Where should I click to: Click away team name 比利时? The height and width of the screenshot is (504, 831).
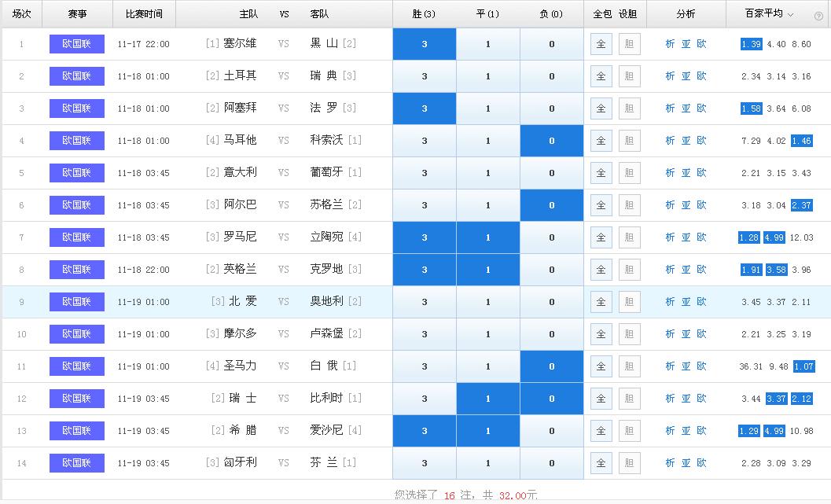click(326, 399)
